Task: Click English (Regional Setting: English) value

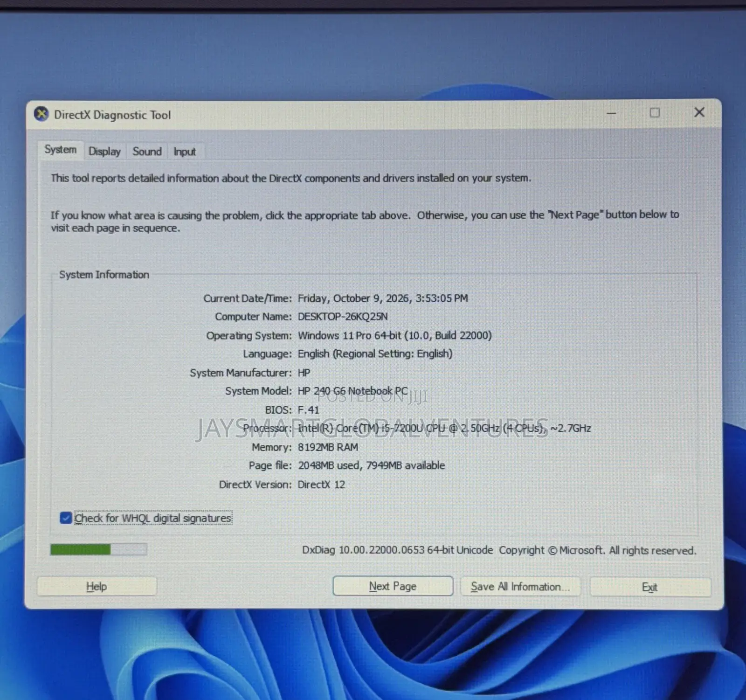Action: [375, 354]
